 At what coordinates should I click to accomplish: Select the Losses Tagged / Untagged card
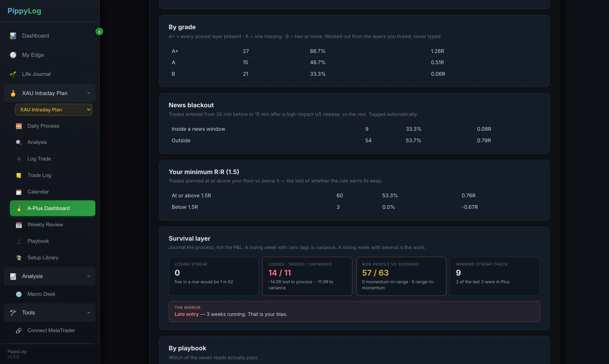point(307,276)
